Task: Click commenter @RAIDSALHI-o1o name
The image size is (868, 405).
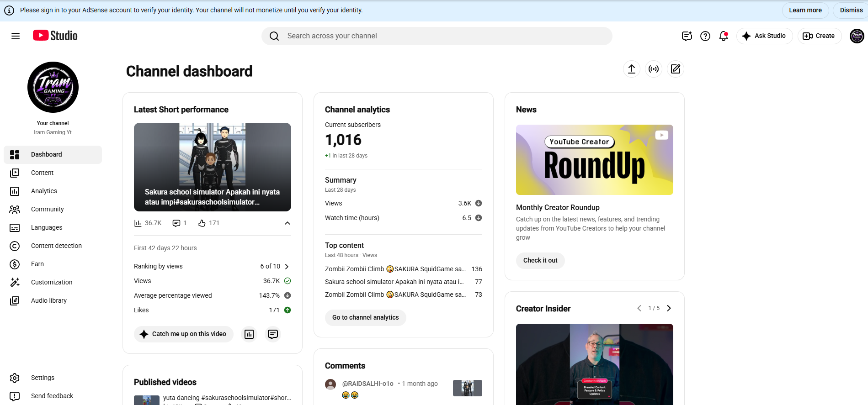Action: (368, 384)
